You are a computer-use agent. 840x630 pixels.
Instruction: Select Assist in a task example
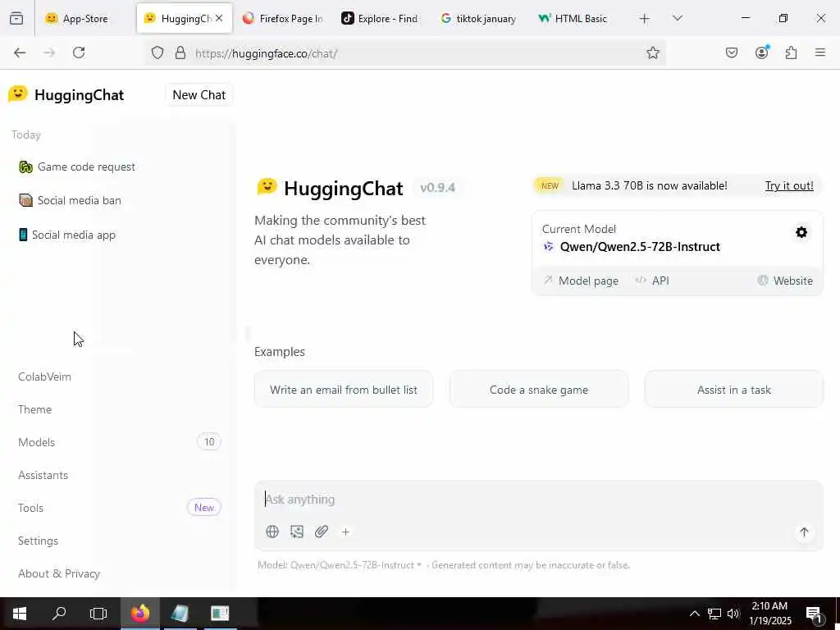[733, 390]
